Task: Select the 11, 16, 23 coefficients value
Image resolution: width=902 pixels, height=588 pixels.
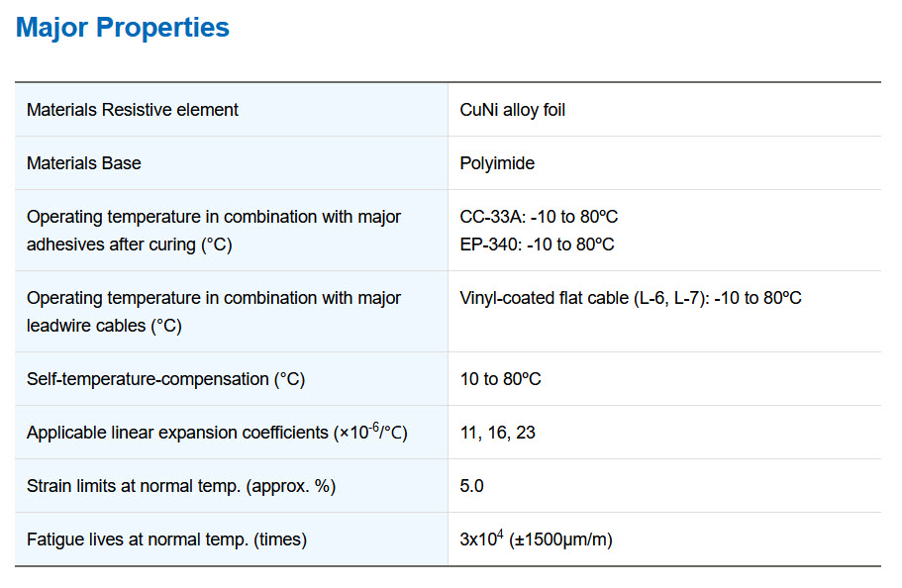Action: click(498, 433)
